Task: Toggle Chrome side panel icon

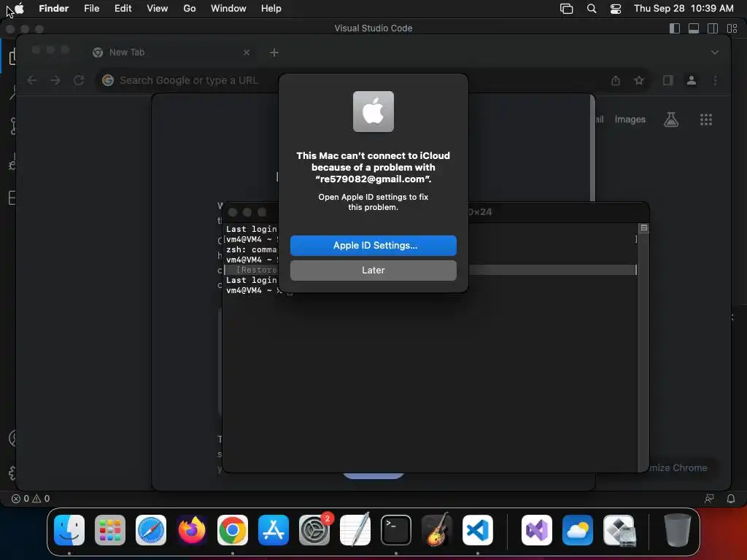Action: (x=668, y=80)
